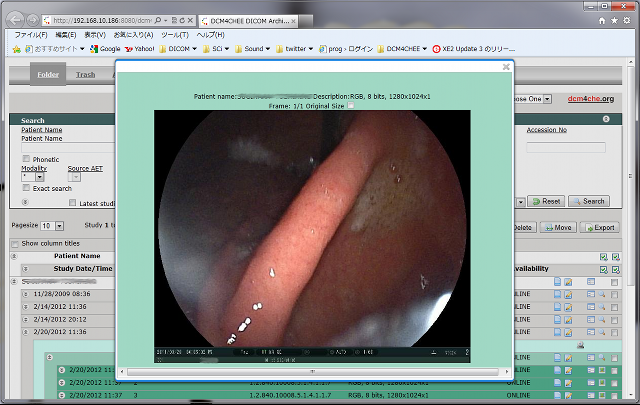Click the deselect-all icon in Patient Name header row
The width and height of the screenshot is (640, 405).
tap(616, 257)
